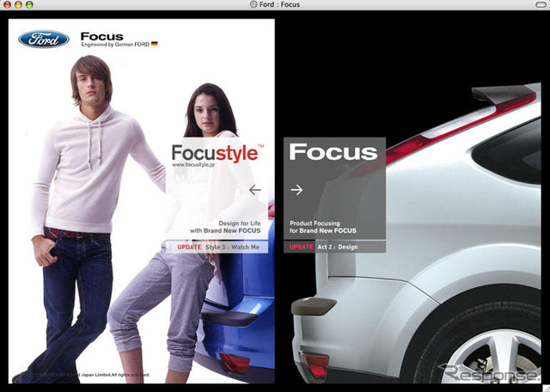550x392 pixels.
Task: Click the white Focus title in gray panel
Action: point(333,152)
